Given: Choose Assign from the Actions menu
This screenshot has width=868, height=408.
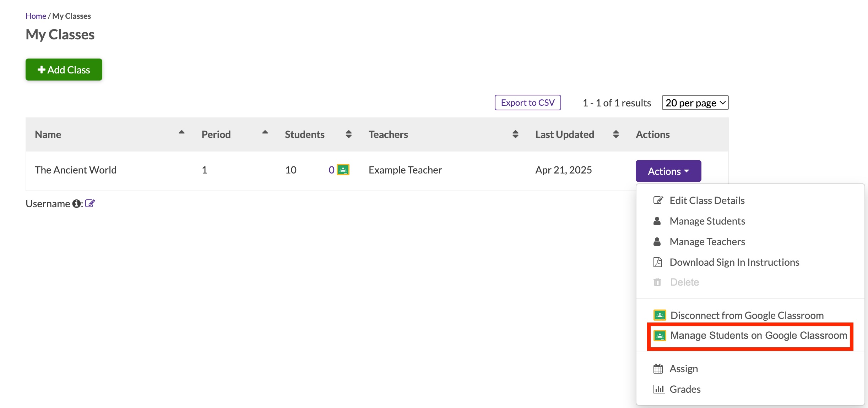Looking at the screenshot, I should 683,368.
